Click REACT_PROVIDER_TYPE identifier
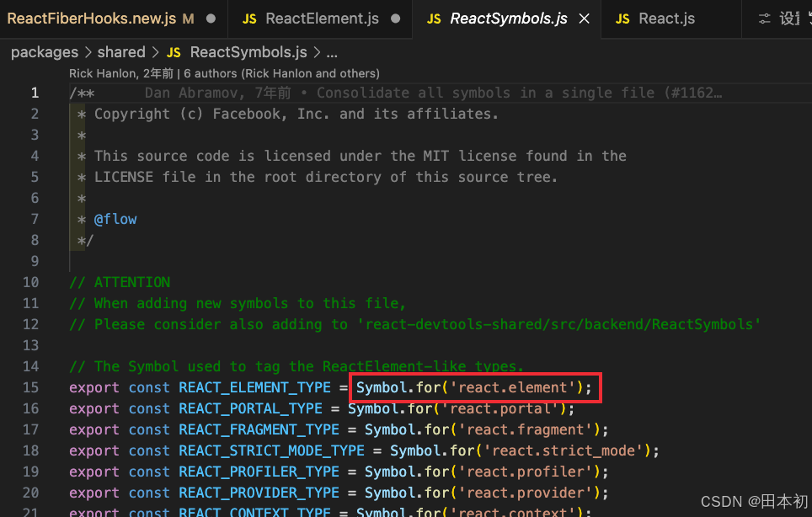Screen dimensions: 812x517 [x=259, y=493]
